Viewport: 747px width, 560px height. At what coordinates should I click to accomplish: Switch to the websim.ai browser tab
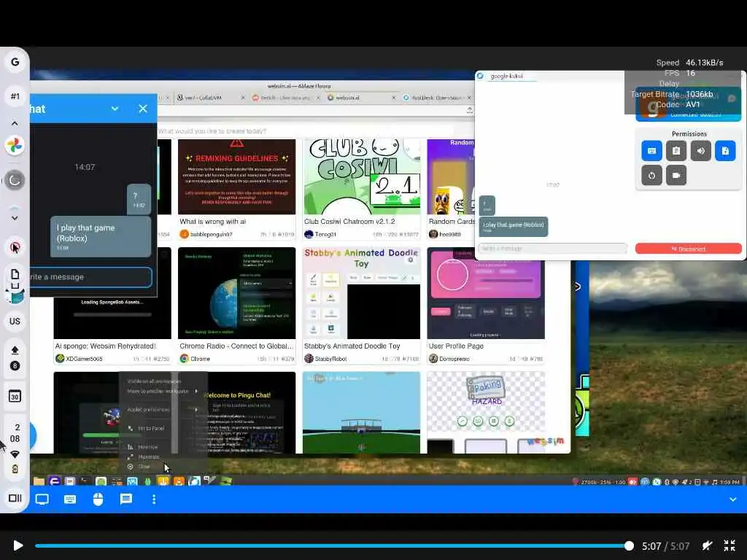click(360, 98)
